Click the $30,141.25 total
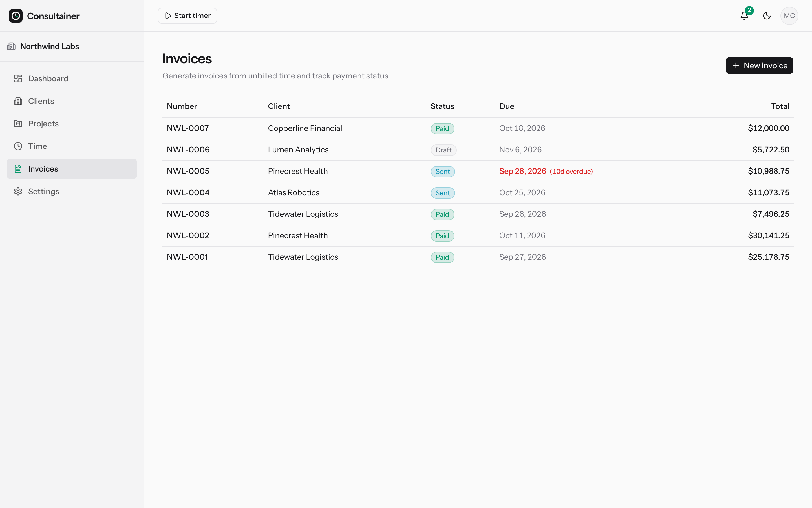 coord(768,236)
